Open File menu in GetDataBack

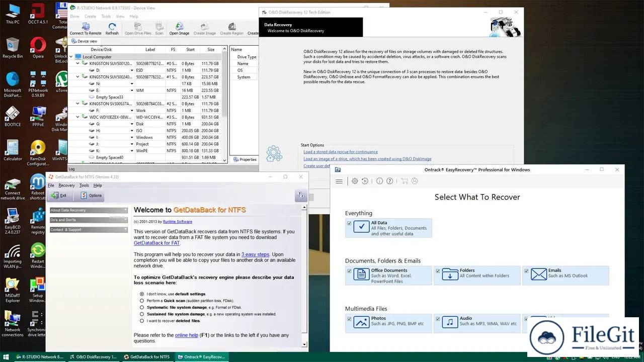pos(51,186)
